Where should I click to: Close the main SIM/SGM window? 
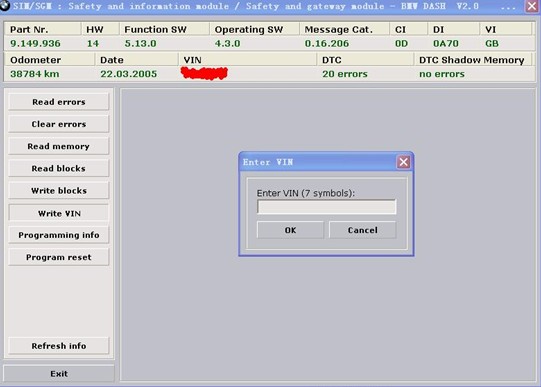532,6
